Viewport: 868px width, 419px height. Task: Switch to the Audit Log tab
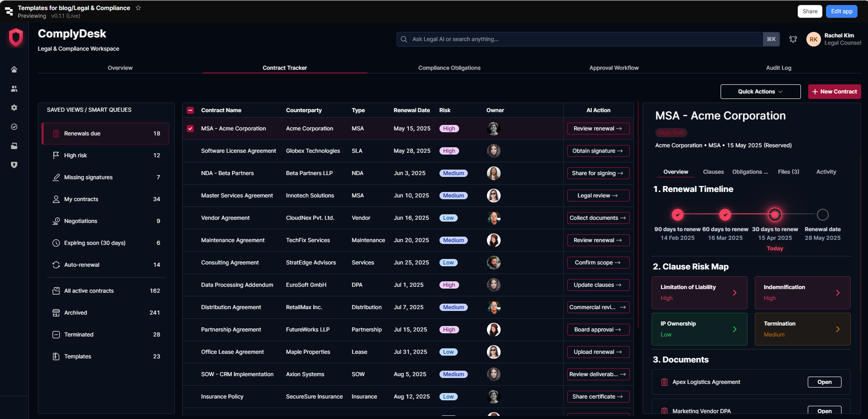tap(779, 68)
